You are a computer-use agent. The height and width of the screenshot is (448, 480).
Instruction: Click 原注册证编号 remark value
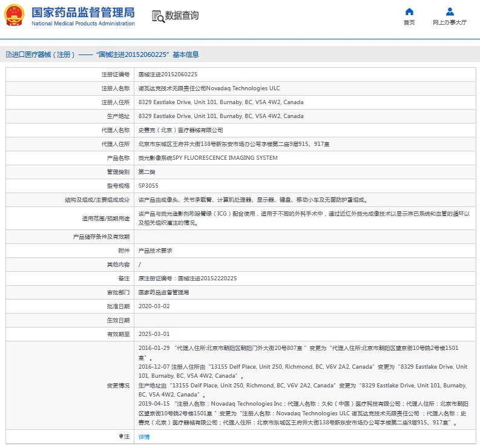[x=188, y=278]
